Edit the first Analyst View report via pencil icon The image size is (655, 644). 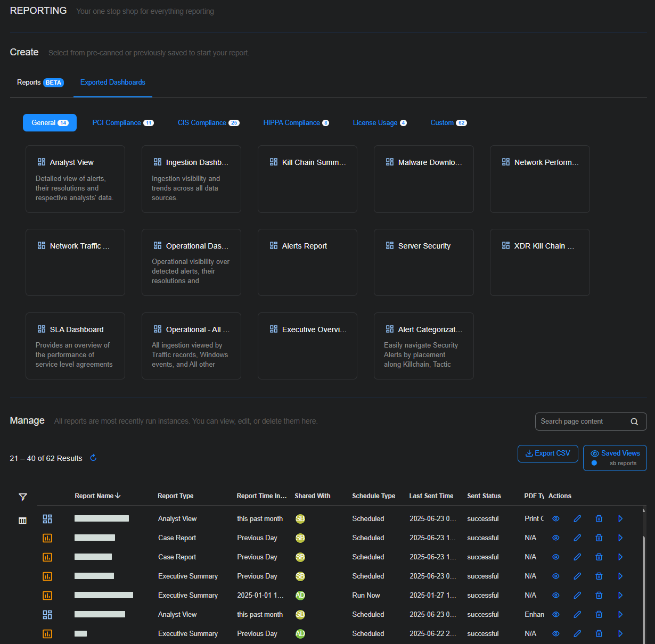(x=577, y=518)
